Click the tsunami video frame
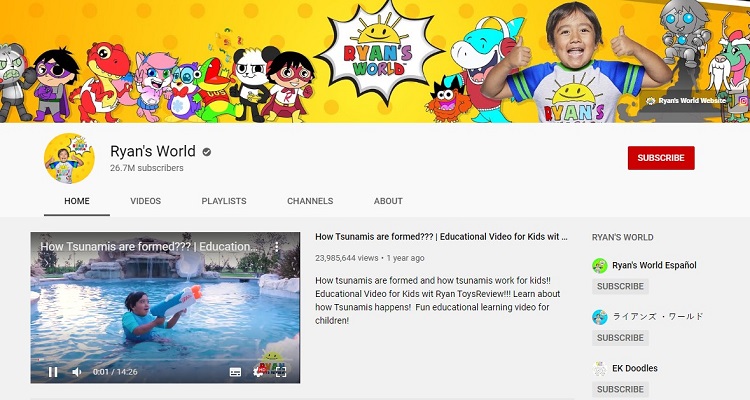 (165, 306)
